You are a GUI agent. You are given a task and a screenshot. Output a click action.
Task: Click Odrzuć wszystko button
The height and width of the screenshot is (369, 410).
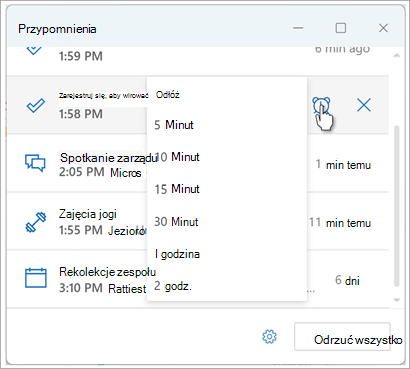tap(342, 336)
